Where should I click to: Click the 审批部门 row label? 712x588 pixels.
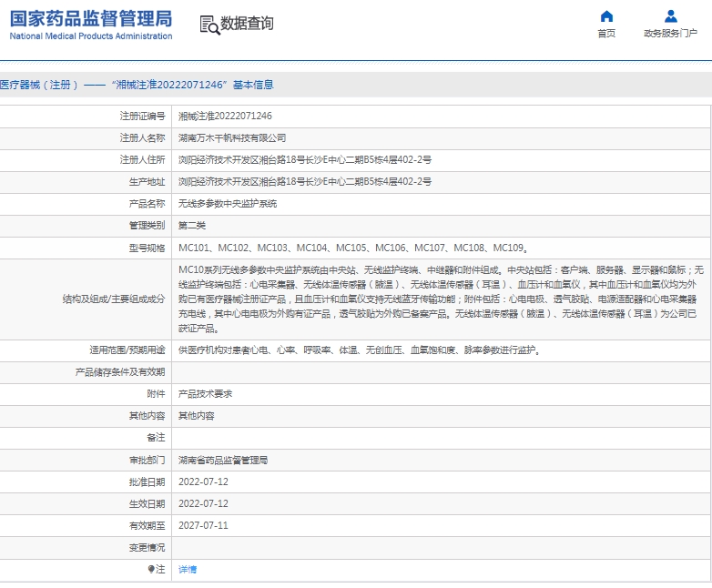pos(147,460)
